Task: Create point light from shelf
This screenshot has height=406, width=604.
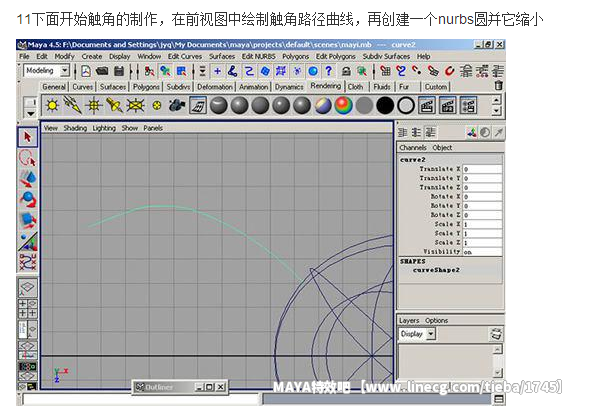Action: pos(94,105)
